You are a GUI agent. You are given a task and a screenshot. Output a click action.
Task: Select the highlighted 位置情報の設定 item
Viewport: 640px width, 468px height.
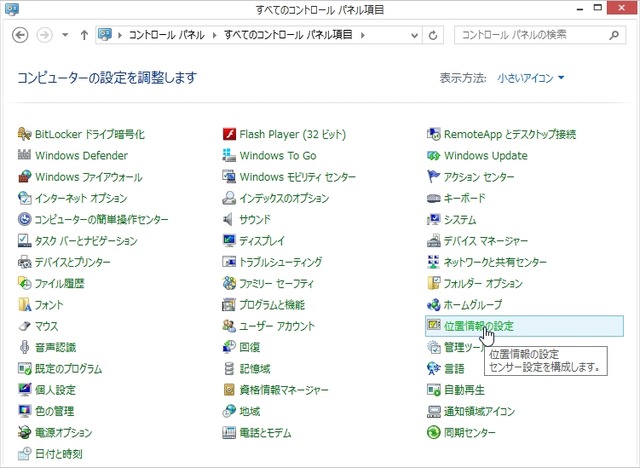(524, 326)
